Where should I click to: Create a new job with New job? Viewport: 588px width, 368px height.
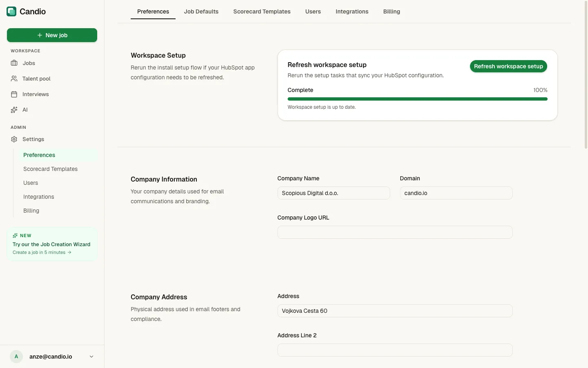52,35
